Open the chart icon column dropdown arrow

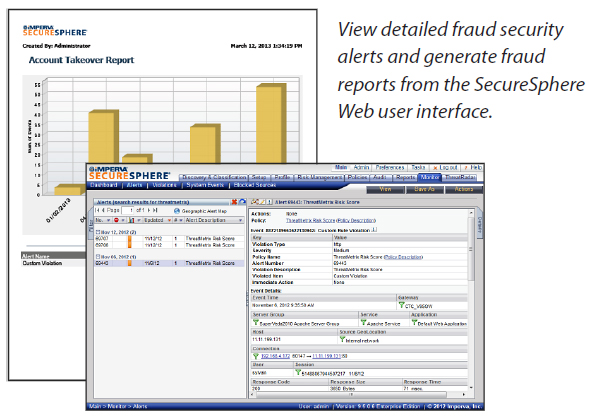pos(139,220)
